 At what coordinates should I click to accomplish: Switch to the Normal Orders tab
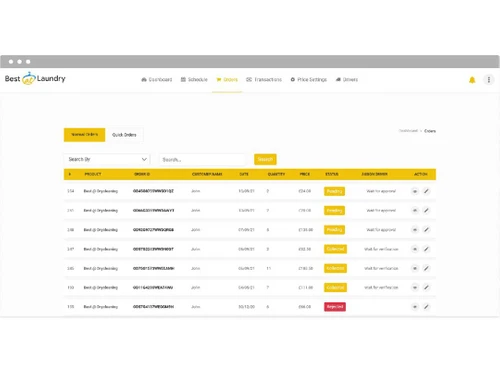85,135
